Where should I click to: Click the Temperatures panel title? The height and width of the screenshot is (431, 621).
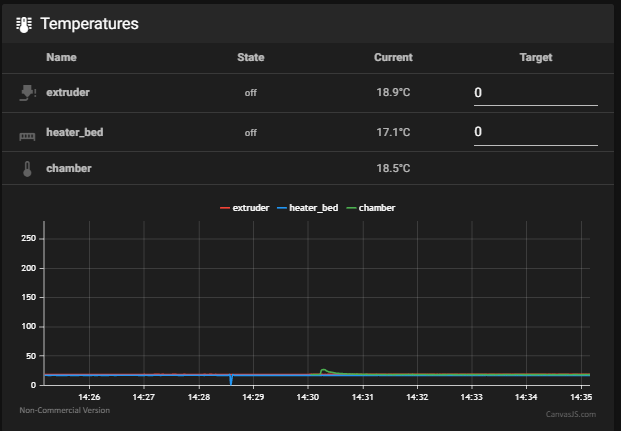click(90, 24)
